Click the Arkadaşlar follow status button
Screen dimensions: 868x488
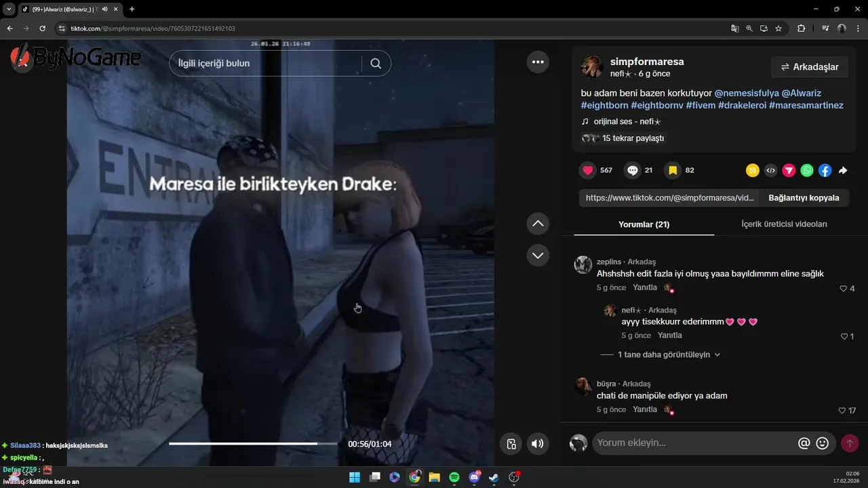810,67
